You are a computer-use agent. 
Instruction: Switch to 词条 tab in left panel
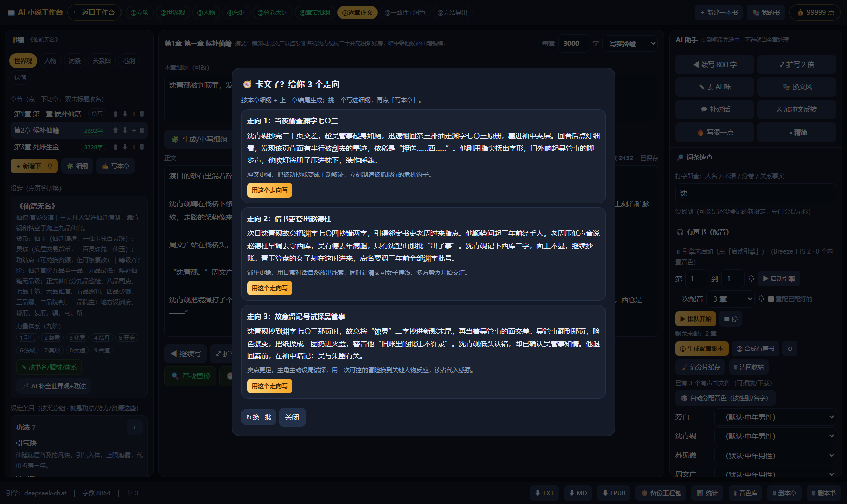[x=75, y=61]
